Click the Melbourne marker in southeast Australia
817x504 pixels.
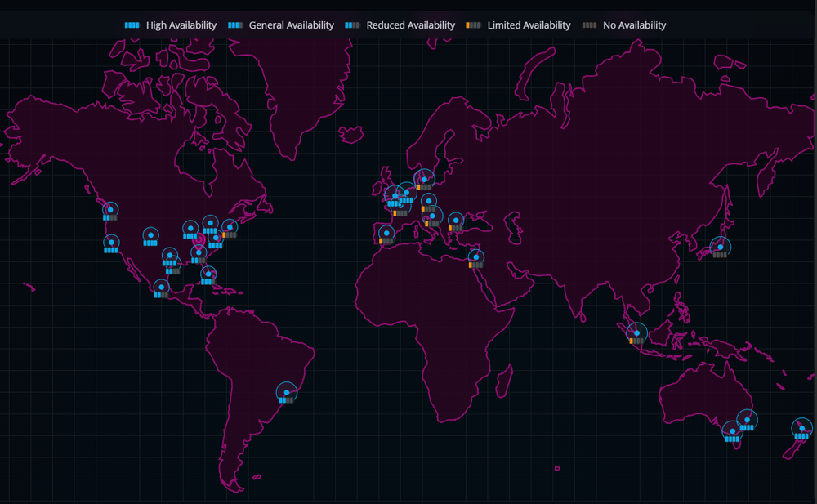click(x=732, y=430)
